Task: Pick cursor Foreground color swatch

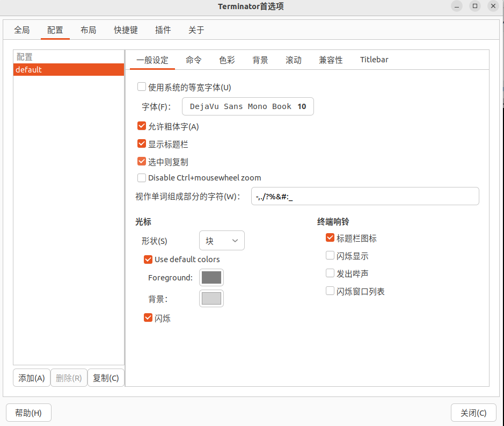Action: coord(211,278)
